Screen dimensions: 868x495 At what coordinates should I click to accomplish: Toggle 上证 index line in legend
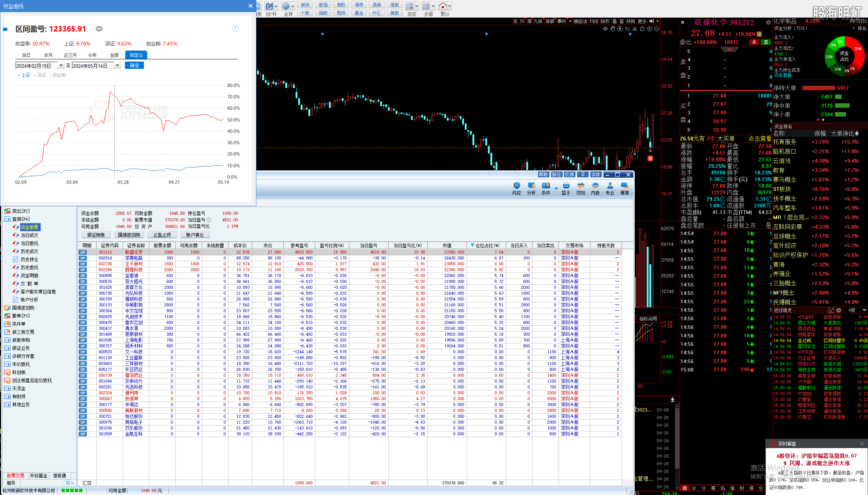coord(24,75)
